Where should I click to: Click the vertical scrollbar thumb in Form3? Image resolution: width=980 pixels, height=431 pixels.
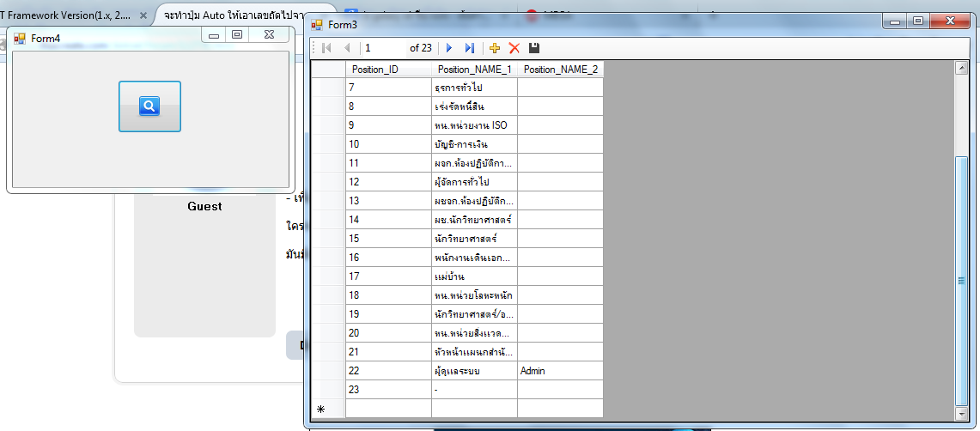(x=962, y=281)
